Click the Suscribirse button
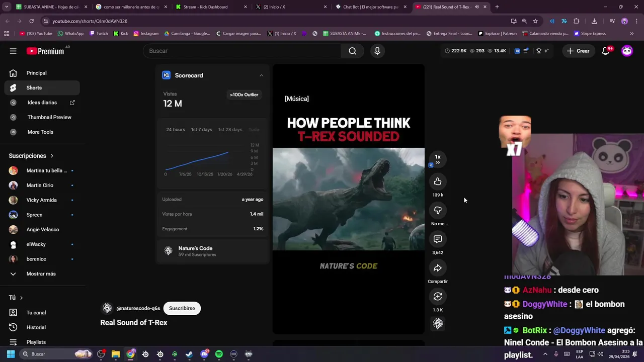 (182, 308)
